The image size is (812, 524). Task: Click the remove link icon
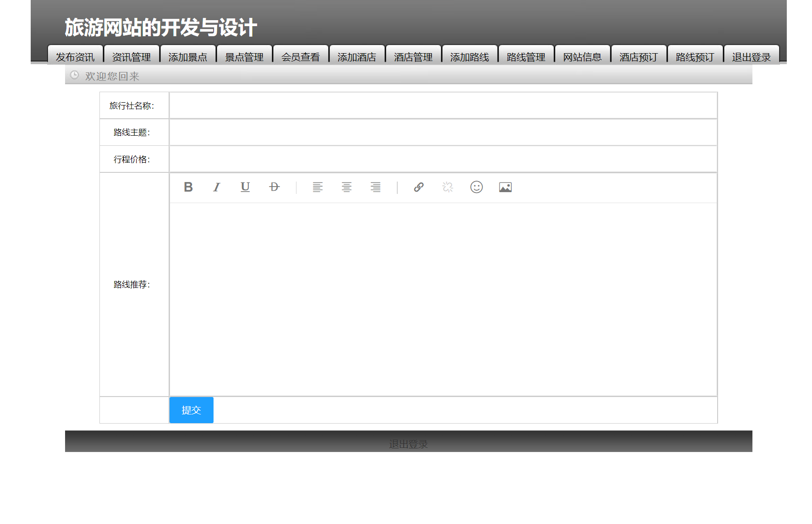448,187
